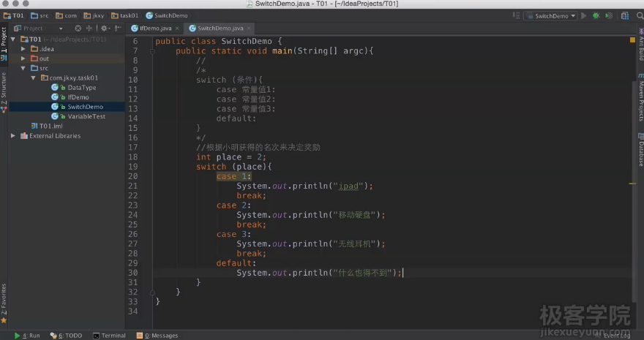Viewport: 644px width, 340px height.
Task: Toggle the Maven Projects side panel
Action: tap(640, 101)
